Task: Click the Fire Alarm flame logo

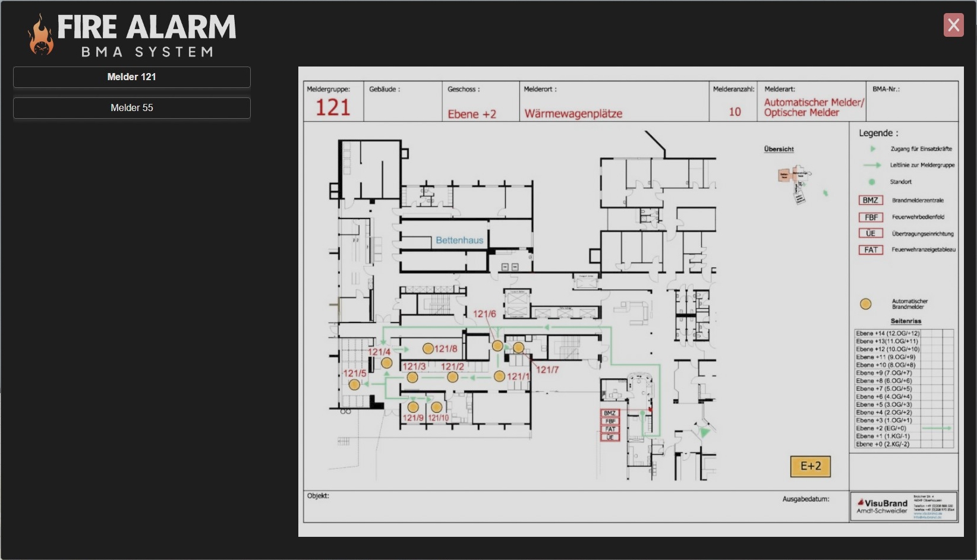Action: (40, 36)
